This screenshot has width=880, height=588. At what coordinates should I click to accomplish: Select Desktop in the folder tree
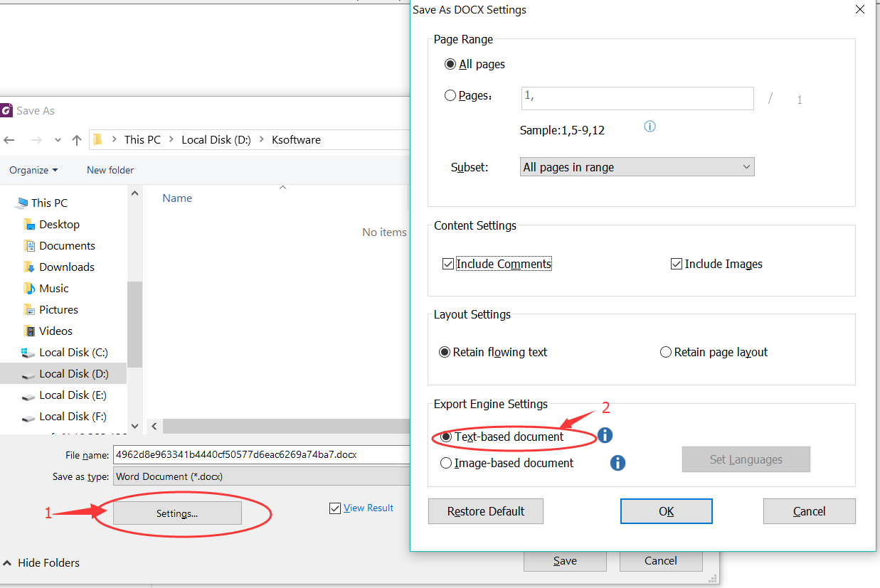point(59,225)
